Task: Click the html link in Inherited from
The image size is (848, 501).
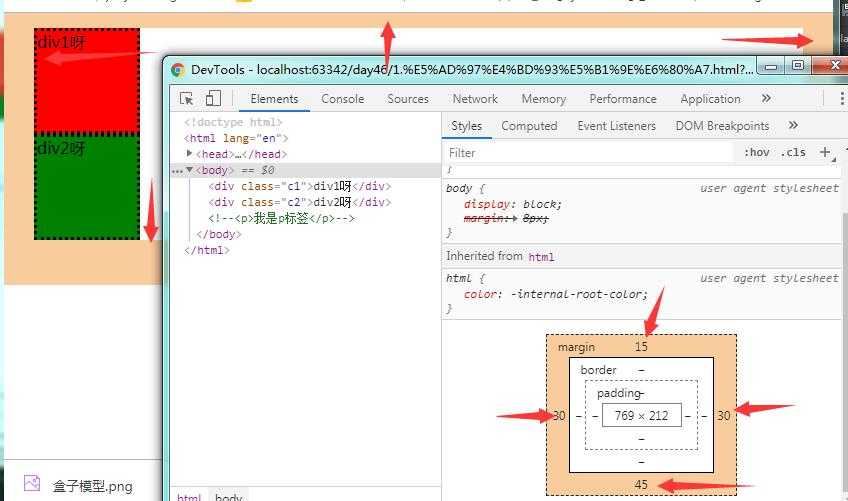Action: click(x=541, y=257)
